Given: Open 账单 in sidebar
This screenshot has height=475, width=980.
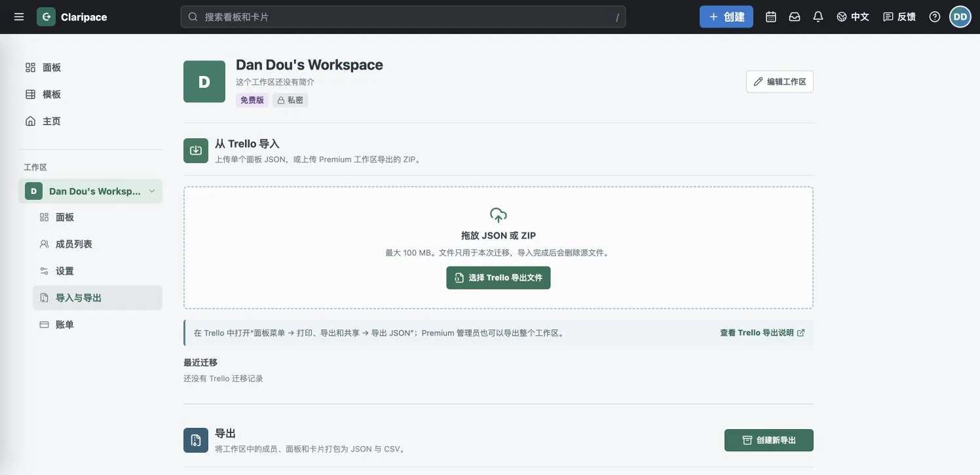Looking at the screenshot, I should pos(98,325).
